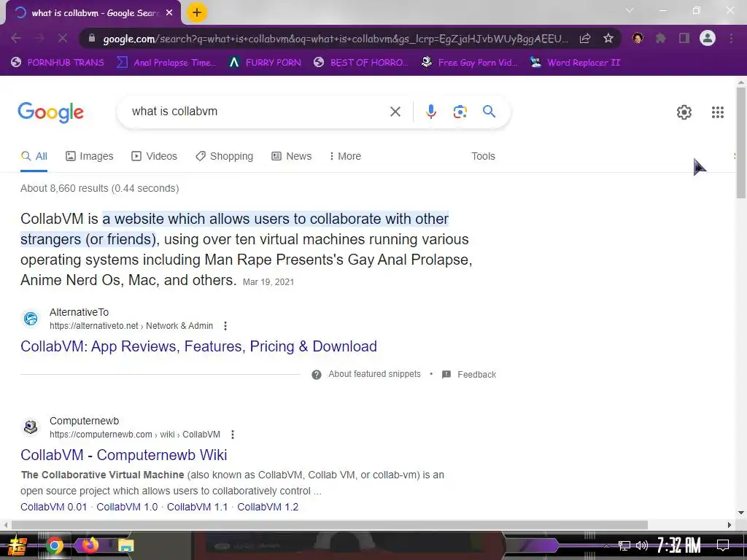747x560 pixels.
Task: Open Windows Start button on taskbar
Action: coord(16,545)
